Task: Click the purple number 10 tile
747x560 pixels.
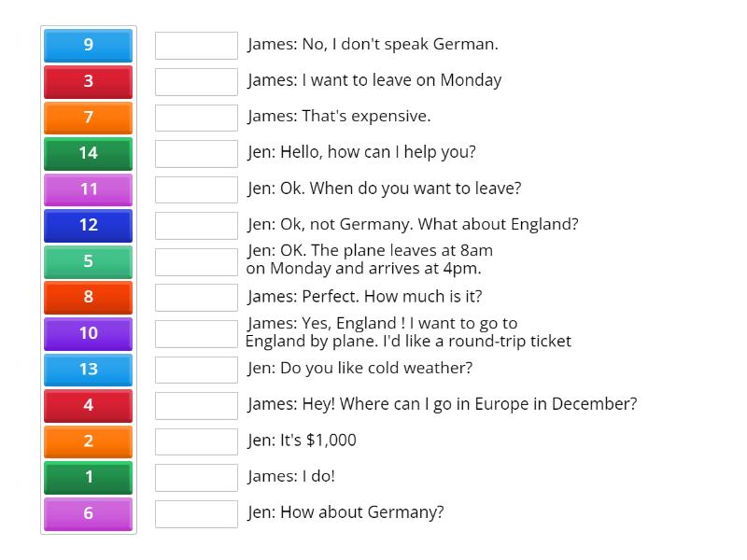Action: (88, 333)
